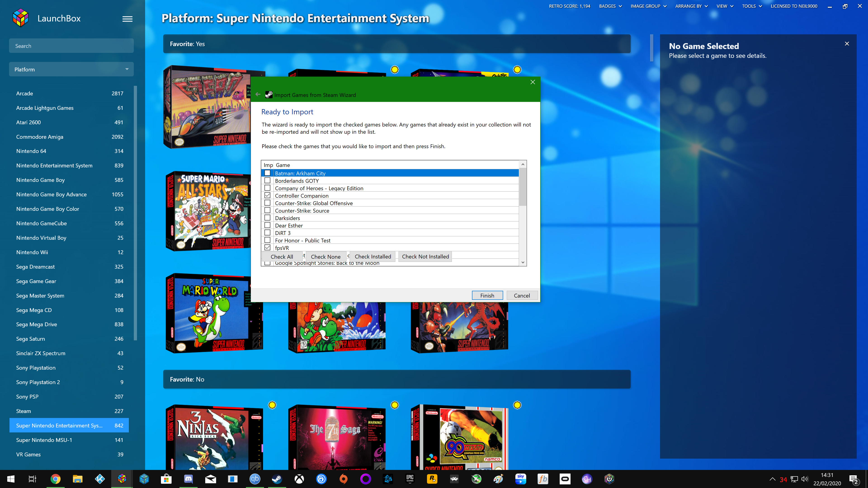Open Origin from the taskbar
The height and width of the screenshot is (488, 868).
[343, 479]
